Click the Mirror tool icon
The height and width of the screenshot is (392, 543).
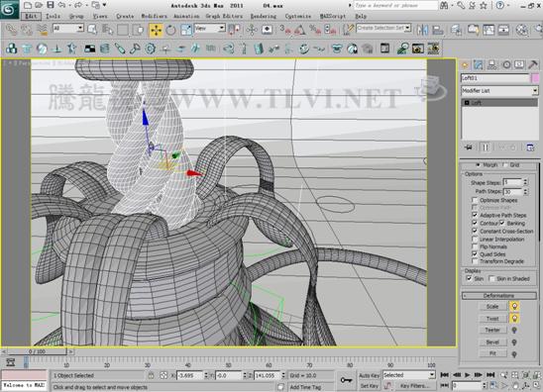(422, 30)
